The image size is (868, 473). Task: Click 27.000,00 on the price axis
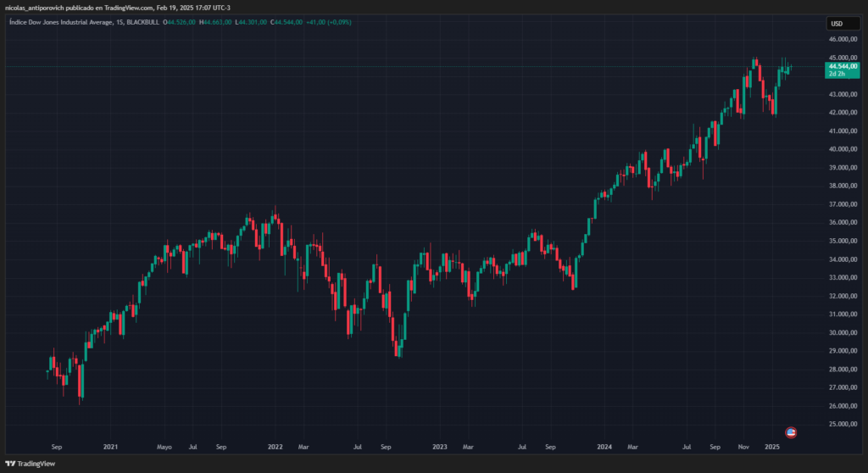(x=843, y=387)
